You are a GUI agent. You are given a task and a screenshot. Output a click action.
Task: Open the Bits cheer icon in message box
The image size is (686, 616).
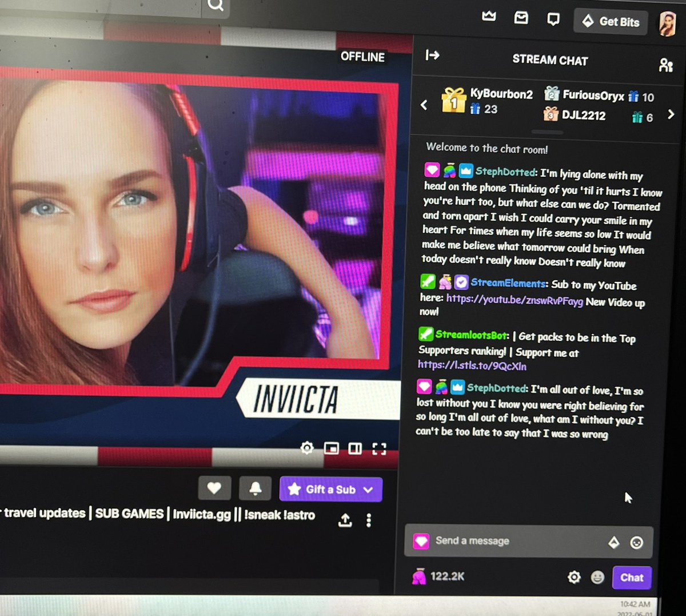tap(613, 542)
